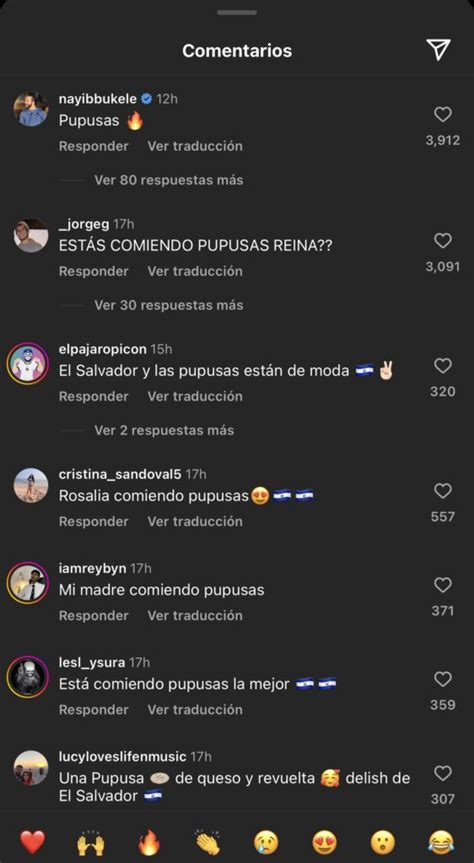Viewport: 474px width, 863px height.
Task: Translate _jorgeg's comment with Ver traducción
Action: click(x=195, y=271)
